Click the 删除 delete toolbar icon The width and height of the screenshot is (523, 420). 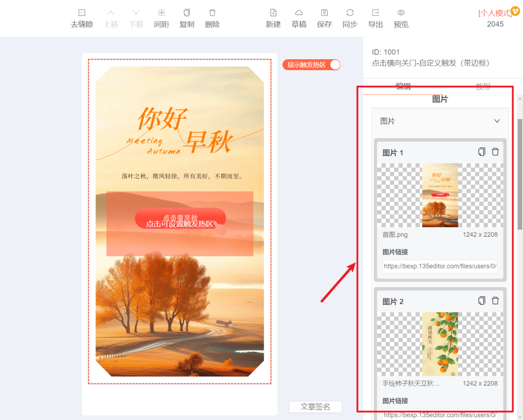coord(212,13)
